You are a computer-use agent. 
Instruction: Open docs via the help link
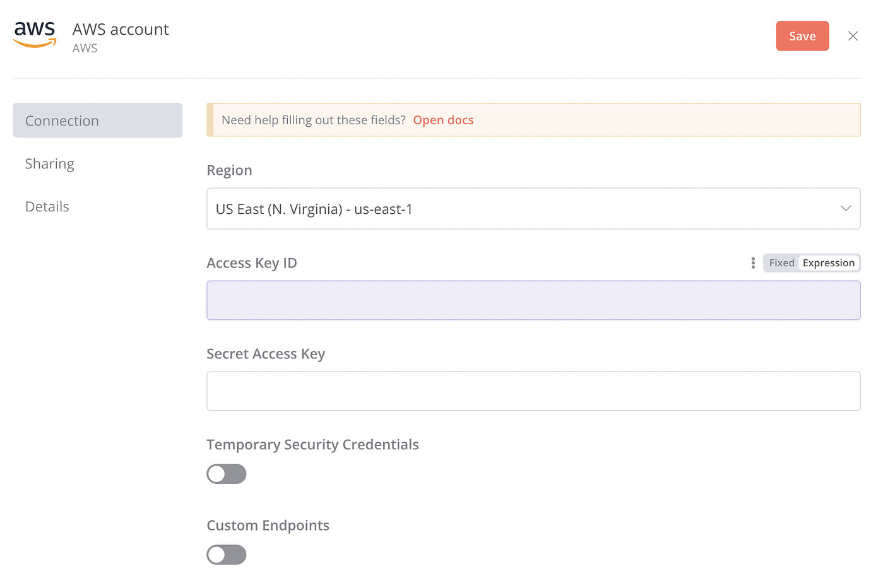443,120
